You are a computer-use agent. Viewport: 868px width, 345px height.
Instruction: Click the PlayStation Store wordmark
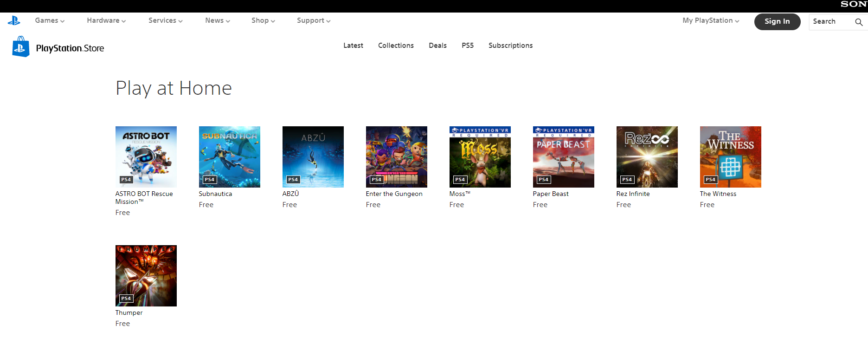click(x=70, y=48)
